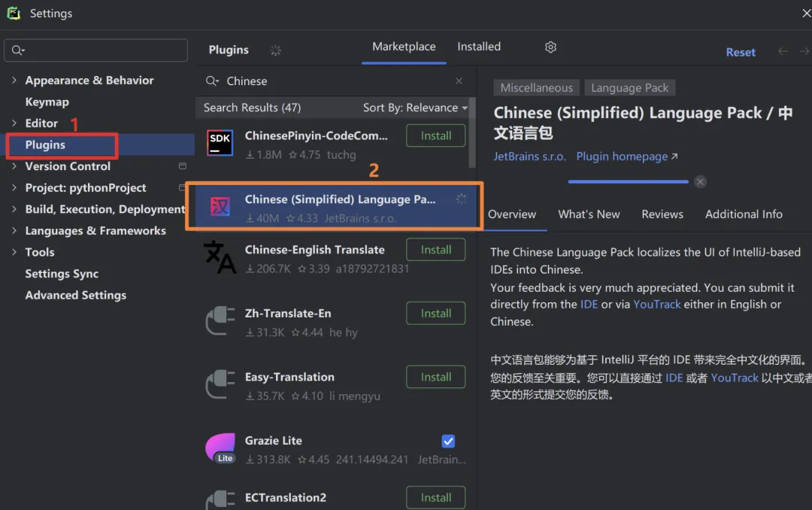Image resolution: width=812 pixels, height=510 pixels.
Task: Open the Sort By Relevance dropdown
Action: 415,108
